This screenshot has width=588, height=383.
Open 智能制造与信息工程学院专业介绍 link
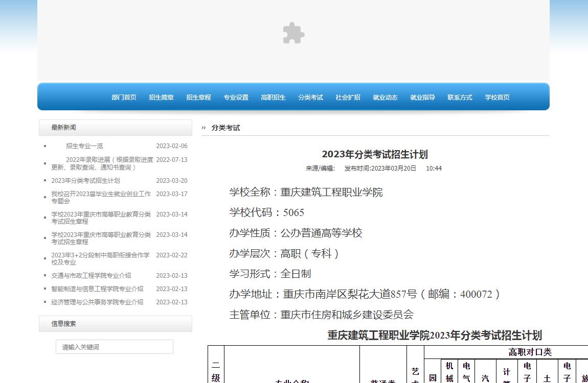coord(97,289)
